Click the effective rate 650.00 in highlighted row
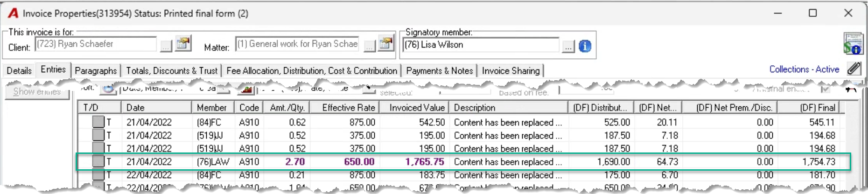The image size is (868, 194). [x=359, y=162]
